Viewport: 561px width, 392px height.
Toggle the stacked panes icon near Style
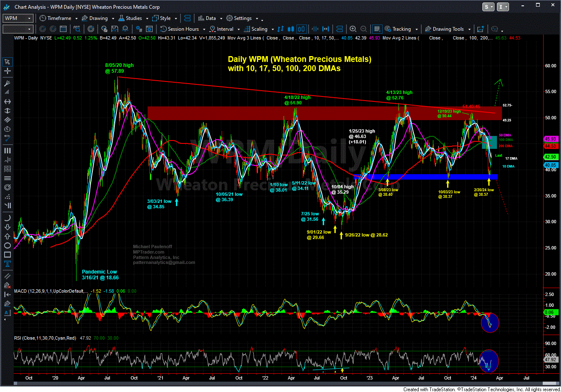[187, 18]
